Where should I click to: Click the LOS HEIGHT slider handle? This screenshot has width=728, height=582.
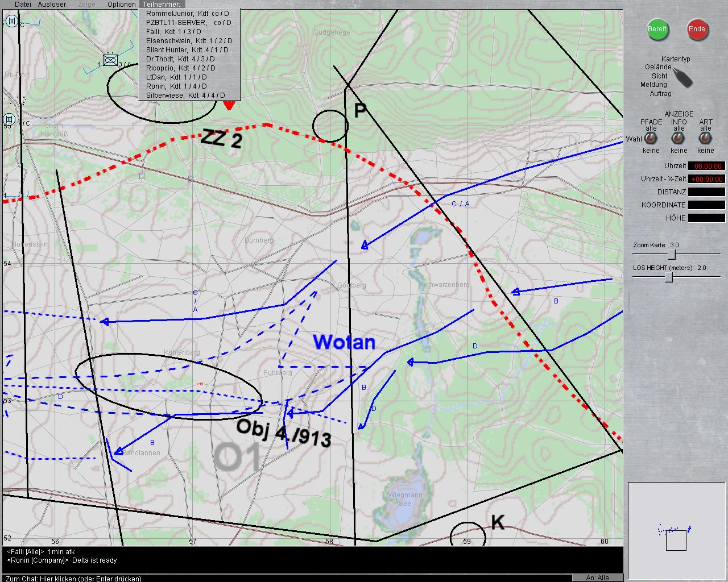[x=669, y=277]
